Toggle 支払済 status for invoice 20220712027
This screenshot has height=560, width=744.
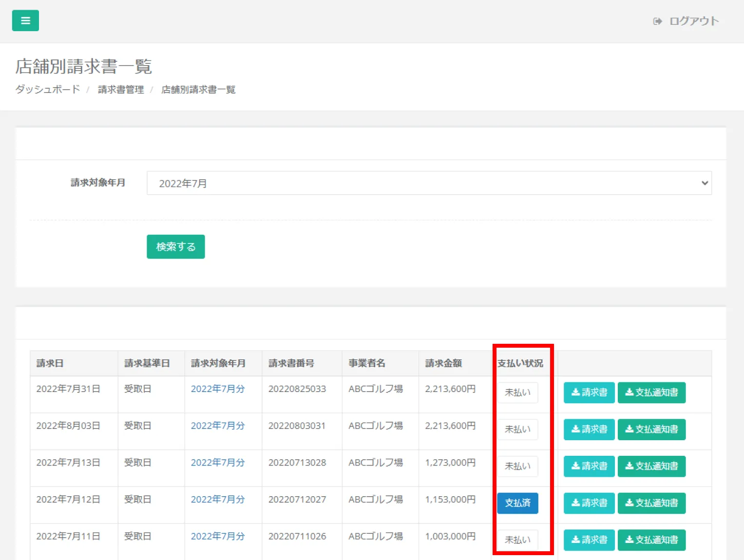point(517,503)
